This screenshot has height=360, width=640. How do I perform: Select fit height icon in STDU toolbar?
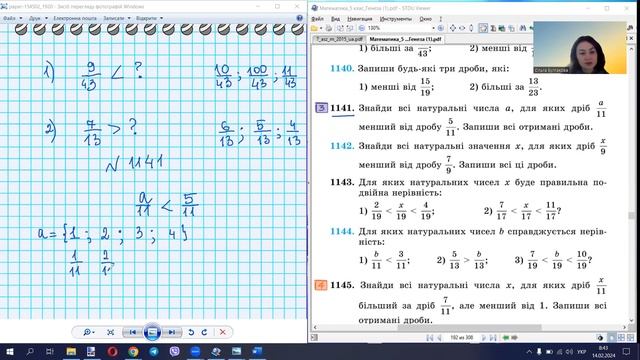point(471,28)
